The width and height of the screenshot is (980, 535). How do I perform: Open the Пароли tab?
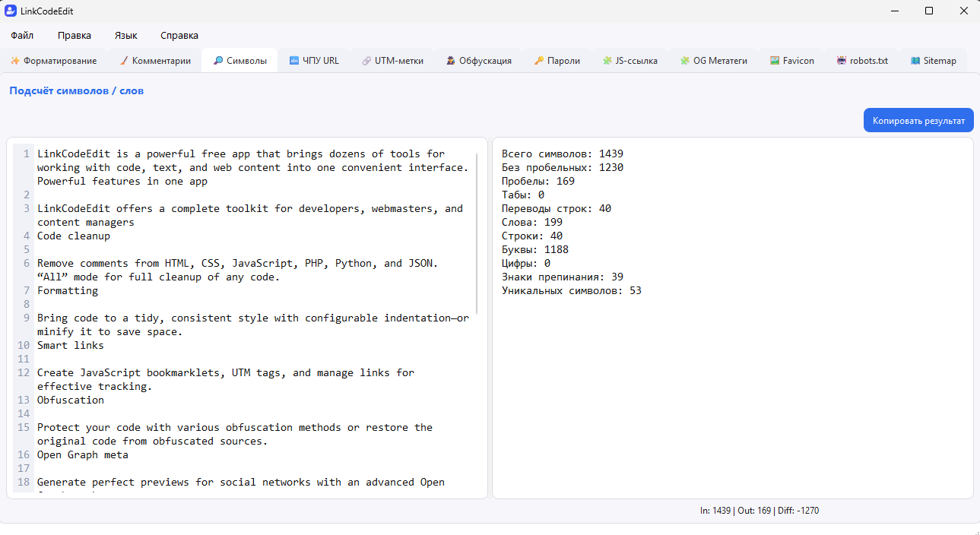[557, 61]
